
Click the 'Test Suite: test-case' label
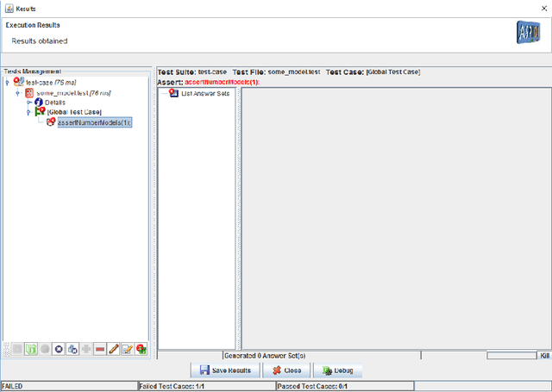click(x=191, y=72)
